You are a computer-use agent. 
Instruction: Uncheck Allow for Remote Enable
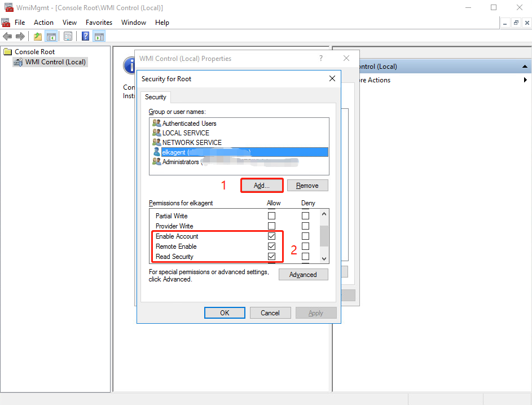coord(271,246)
